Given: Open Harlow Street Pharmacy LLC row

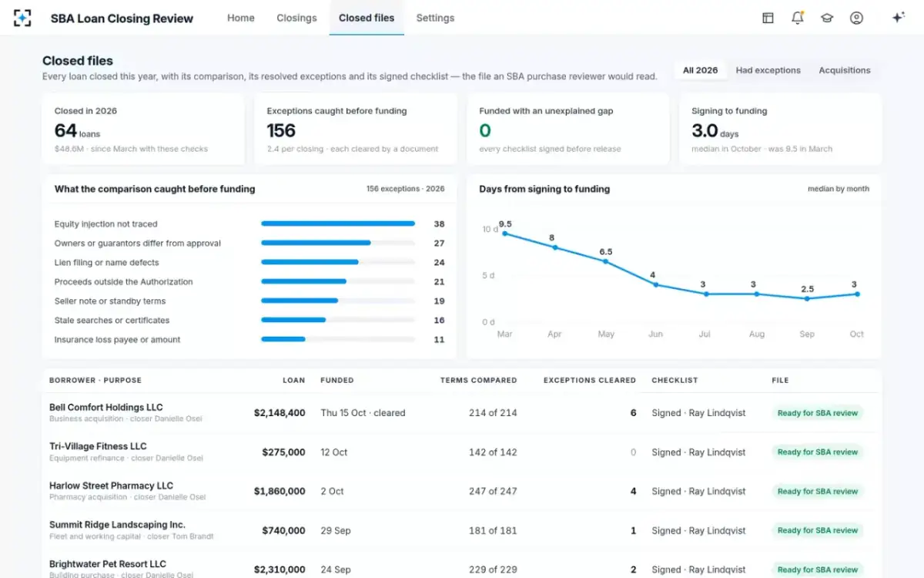Looking at the screenshot, I should (x=462, y=492).
